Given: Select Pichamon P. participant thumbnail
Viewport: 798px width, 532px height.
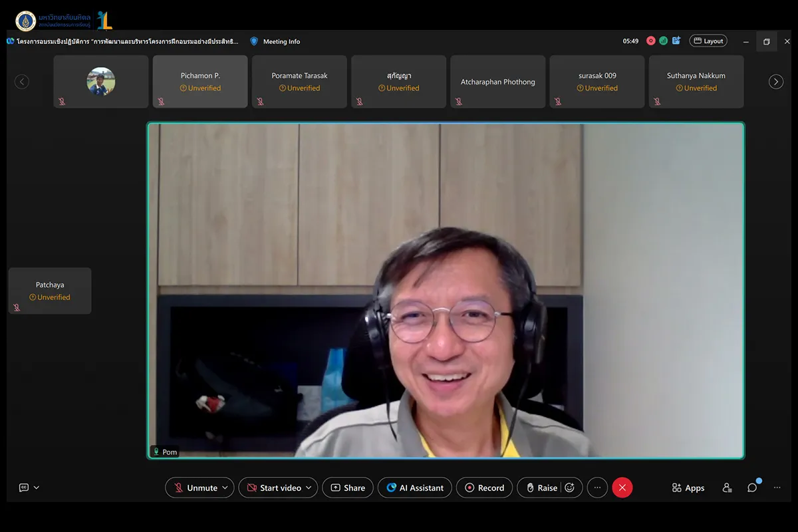Looking at the screenshot, I should point(200,81).
